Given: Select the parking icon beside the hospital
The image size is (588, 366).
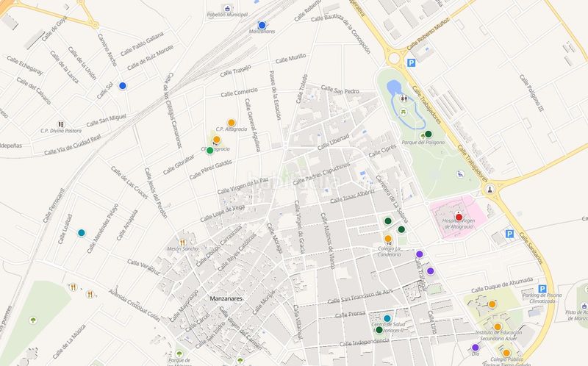Looking at the screenshot, I should pos(509,234).
